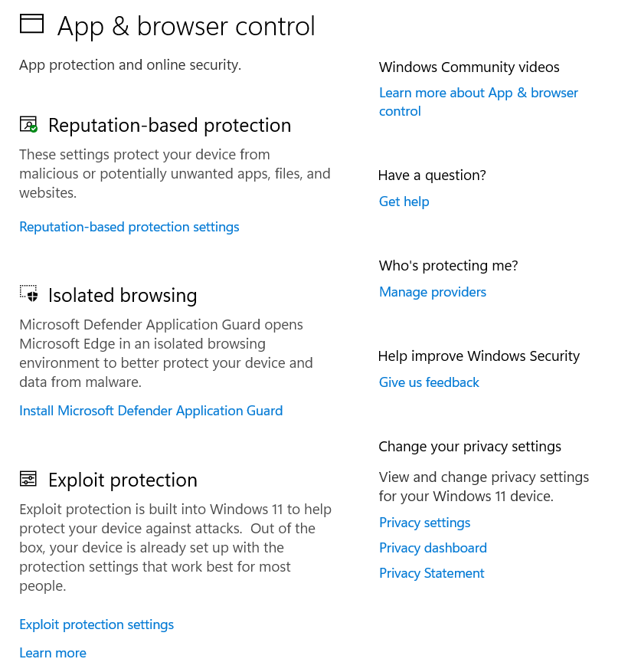628x672 pixels.
Task: Install Microsoft Defender Application Guard
Action: click(x=151, y=411)
